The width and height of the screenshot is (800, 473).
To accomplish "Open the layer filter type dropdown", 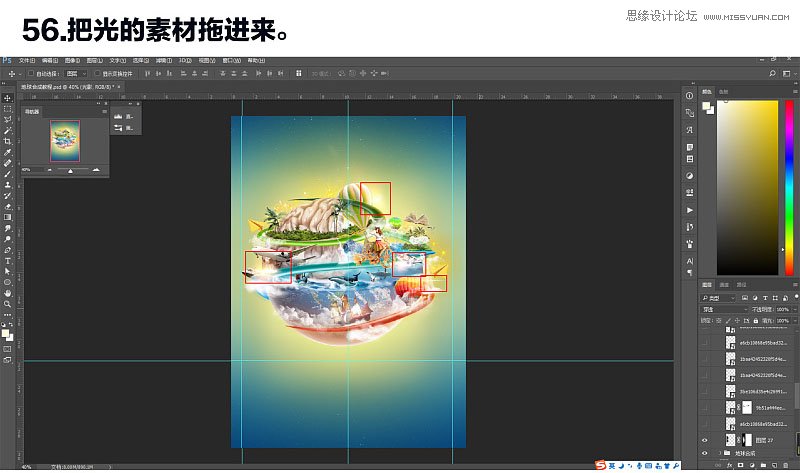I will tap(718, 298).
